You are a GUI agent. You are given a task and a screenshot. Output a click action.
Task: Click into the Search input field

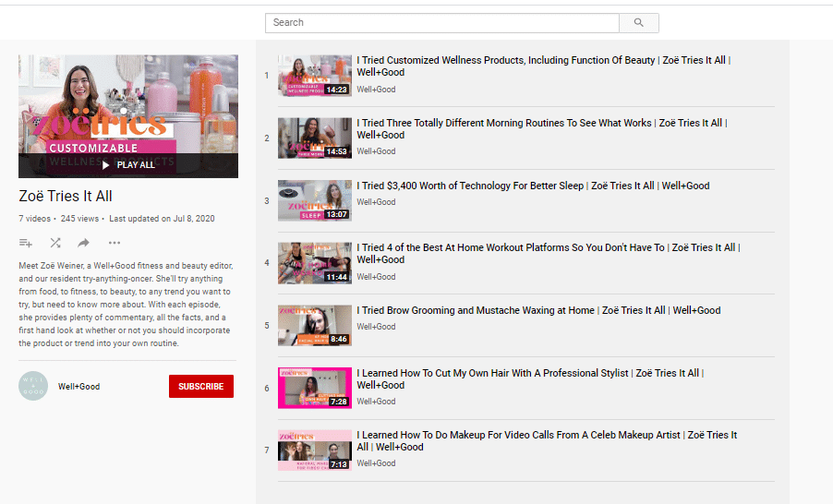442,23
